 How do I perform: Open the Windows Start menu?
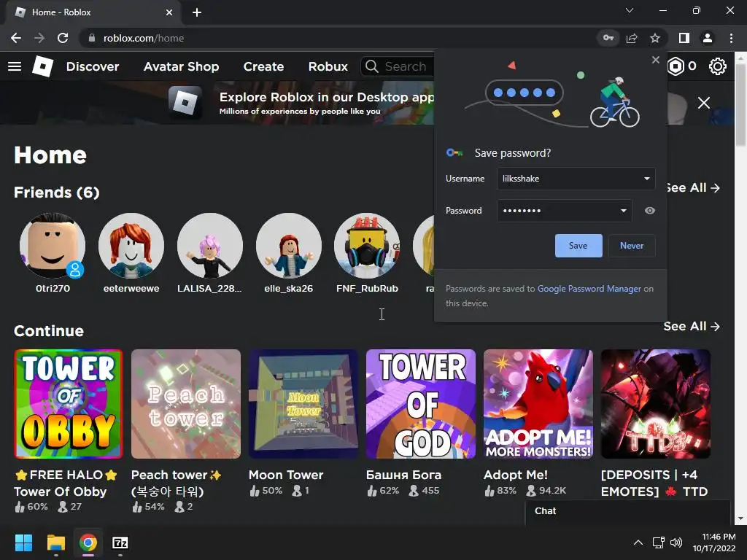23,542
